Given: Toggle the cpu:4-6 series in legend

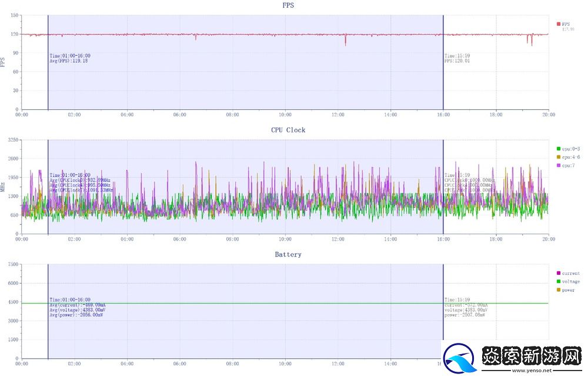Looking at the screenshot, I should tap(559, 157).
